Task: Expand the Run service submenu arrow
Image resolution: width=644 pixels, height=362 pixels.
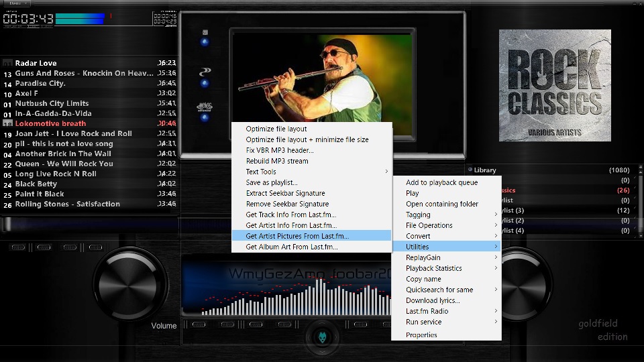Action: pyautogui.click(x=496, y=321)
